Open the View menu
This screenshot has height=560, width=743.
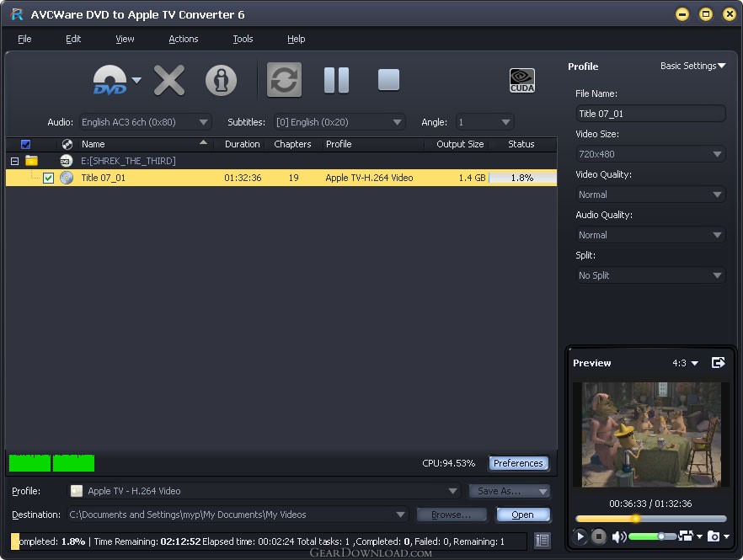[x=125, y=39]
